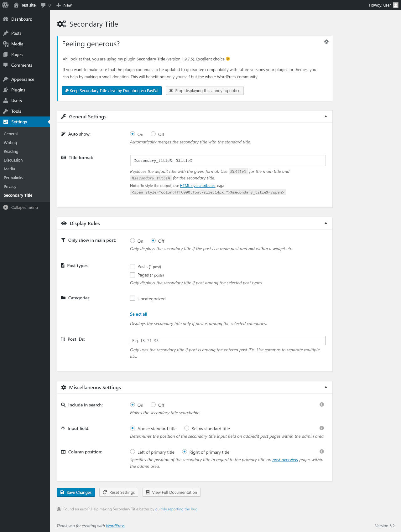Click the Test site home icon
Screen dimensions: 401x532
(16, 5)
